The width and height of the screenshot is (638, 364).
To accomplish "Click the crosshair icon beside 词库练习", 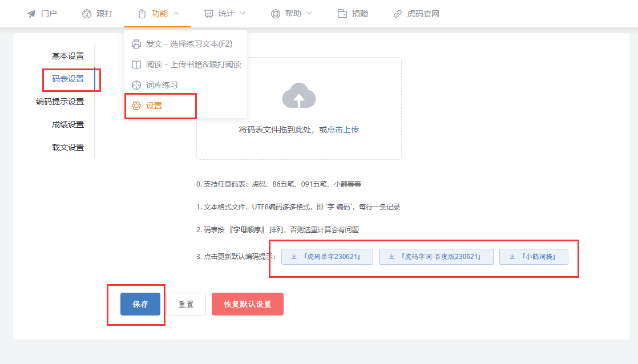I will (x=136, y=85).
